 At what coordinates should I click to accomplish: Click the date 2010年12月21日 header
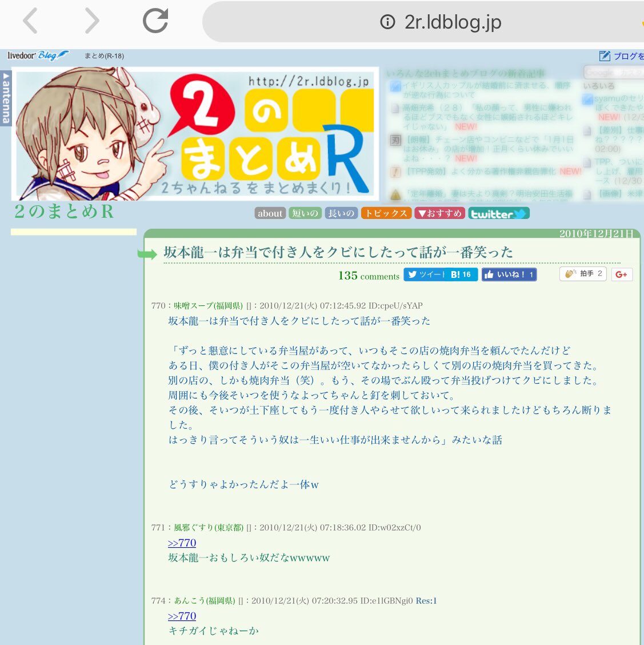597,234
